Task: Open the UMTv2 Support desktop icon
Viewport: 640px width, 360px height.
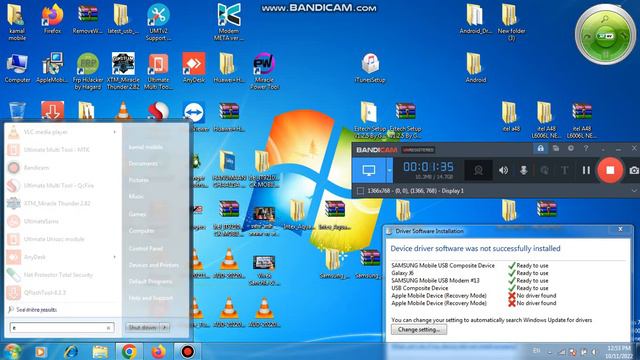Action: 158,22
